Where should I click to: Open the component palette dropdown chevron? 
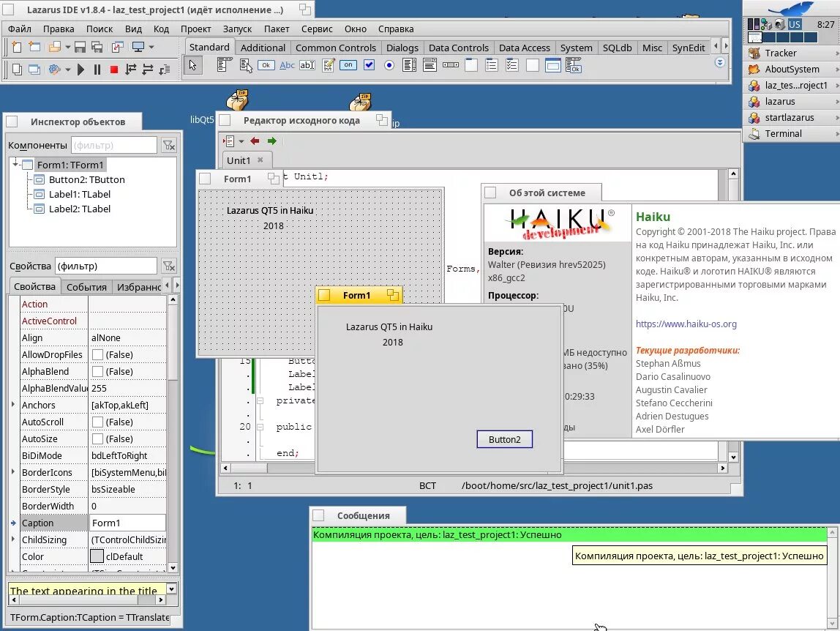point(720,63)
